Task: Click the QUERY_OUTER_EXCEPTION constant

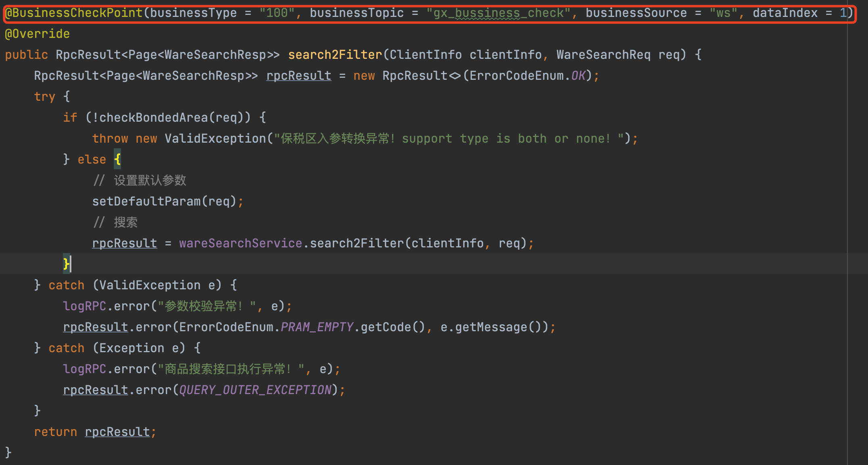Action: coord(255,390)
